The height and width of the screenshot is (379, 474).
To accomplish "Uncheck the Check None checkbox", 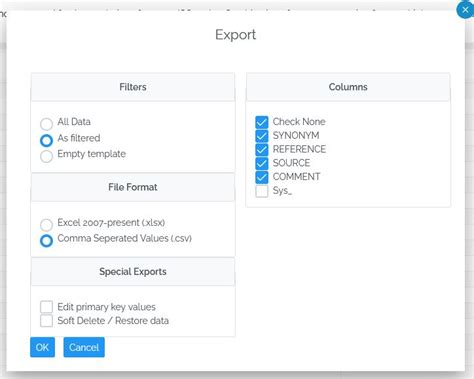I will (262, 122).
